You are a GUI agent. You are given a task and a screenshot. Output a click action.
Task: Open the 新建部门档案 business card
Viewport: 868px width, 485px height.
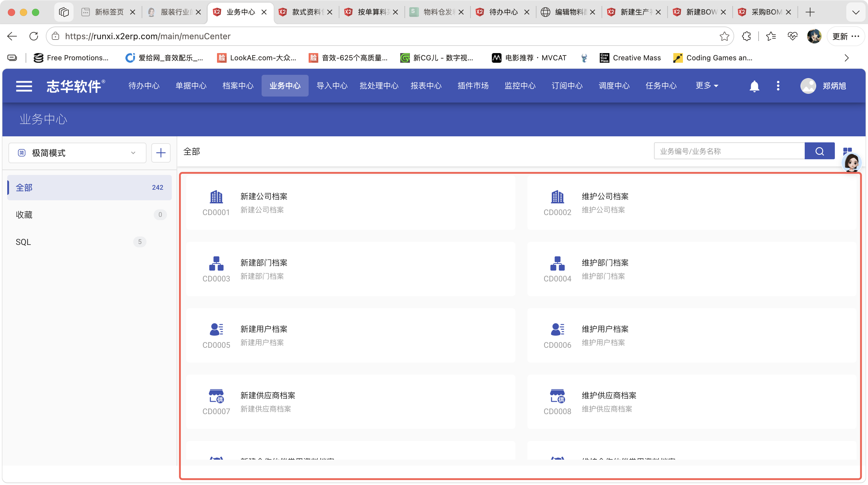(351, 269)
